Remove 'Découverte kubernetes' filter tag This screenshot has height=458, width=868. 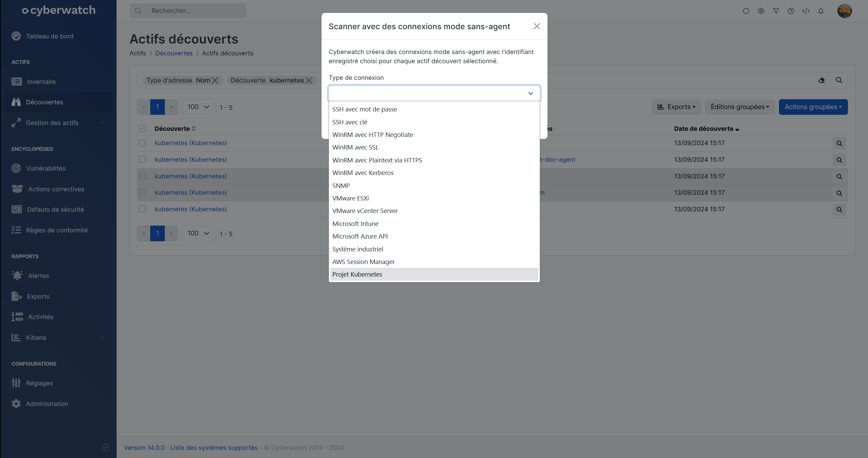[x=309, y=80]
